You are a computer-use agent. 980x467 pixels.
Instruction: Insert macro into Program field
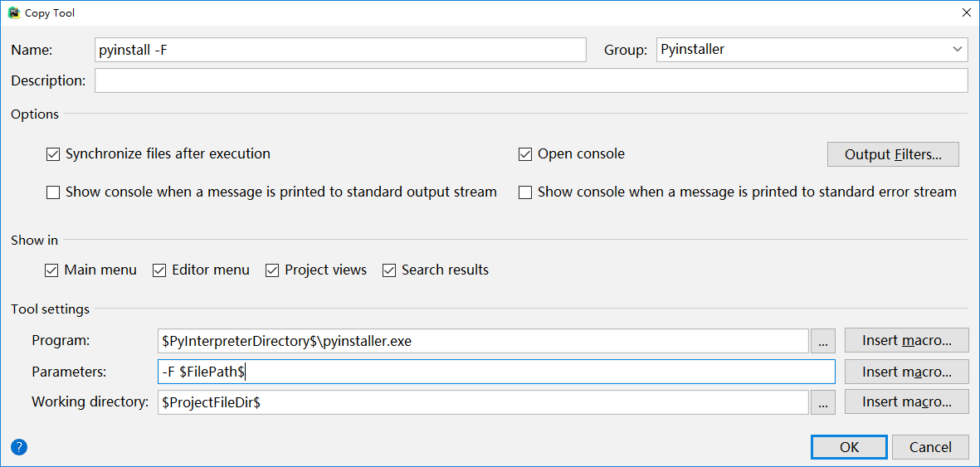(907, 341)
